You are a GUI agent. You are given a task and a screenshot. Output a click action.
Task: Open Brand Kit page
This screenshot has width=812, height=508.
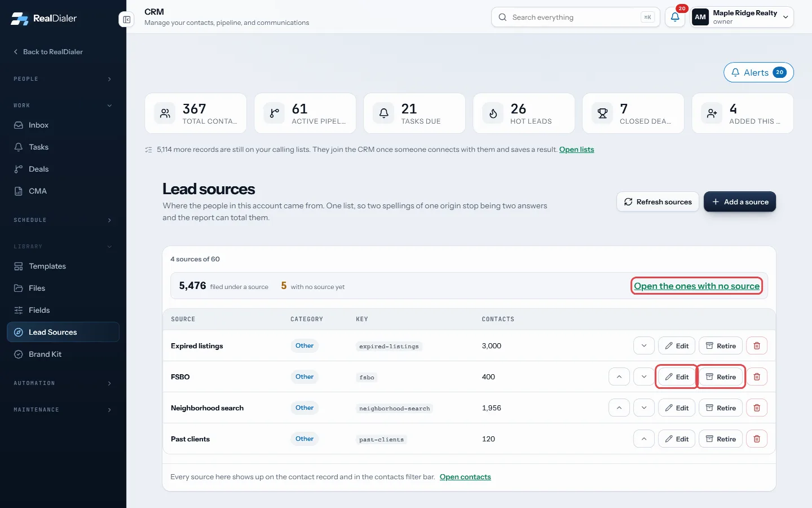pos(63,354)
